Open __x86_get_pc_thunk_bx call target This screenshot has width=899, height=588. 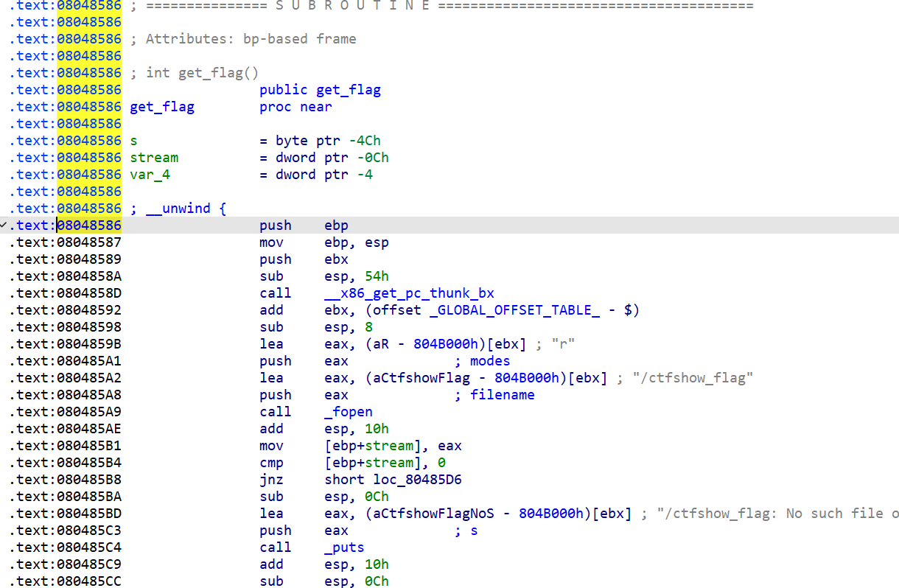409,293
